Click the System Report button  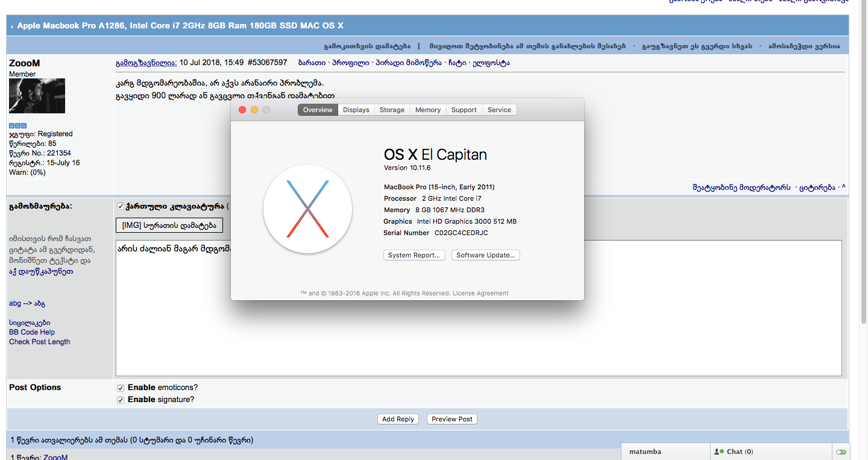(x=414, y=255)
